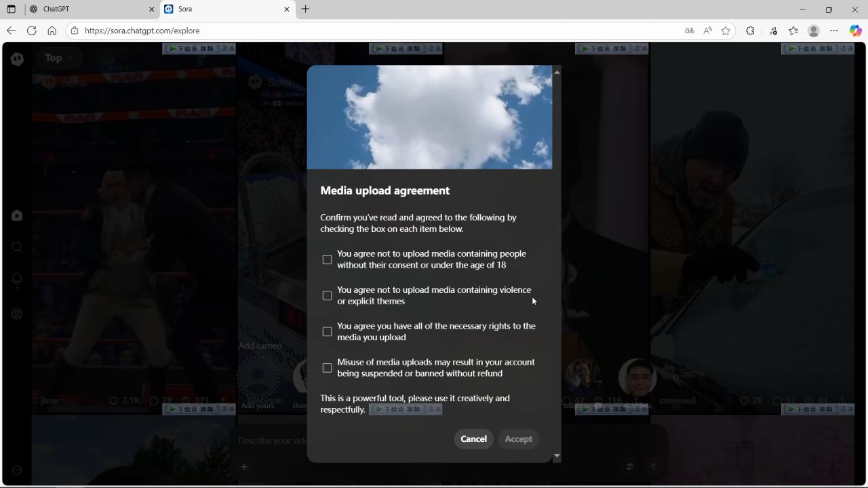Close the ChatGPT tab

[x=152, y=9]
